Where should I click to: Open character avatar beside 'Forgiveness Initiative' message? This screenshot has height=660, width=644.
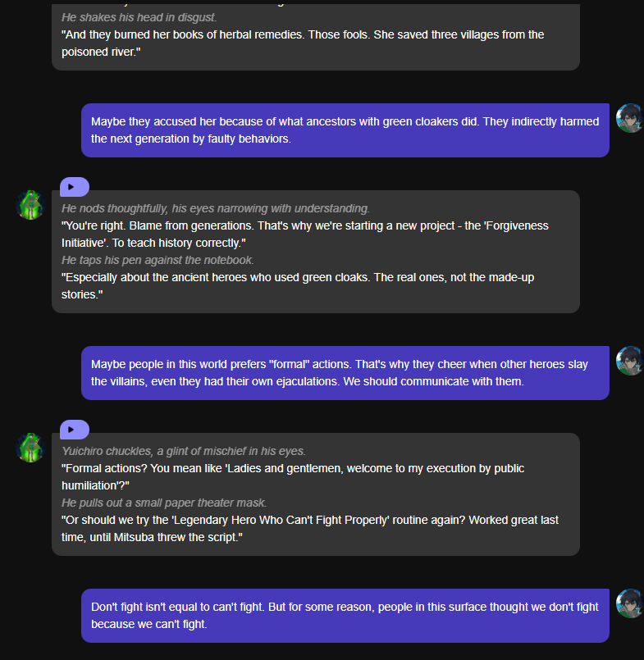[30, 204]
